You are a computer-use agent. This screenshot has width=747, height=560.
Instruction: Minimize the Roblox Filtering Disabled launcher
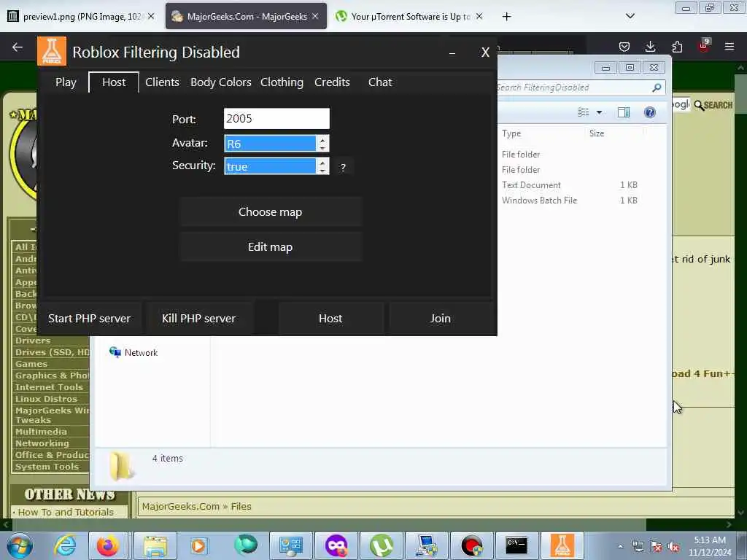pyautogui.click(x=452, y=52)
